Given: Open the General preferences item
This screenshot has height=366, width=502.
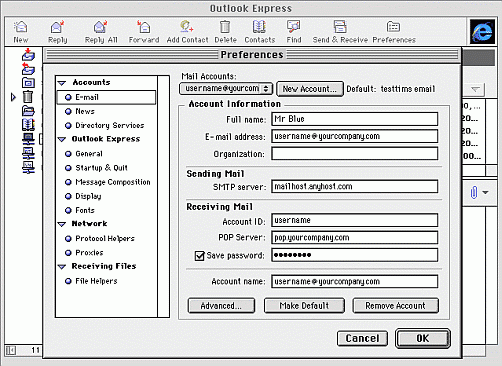Looking at the screenshot, I should [89, 154].
